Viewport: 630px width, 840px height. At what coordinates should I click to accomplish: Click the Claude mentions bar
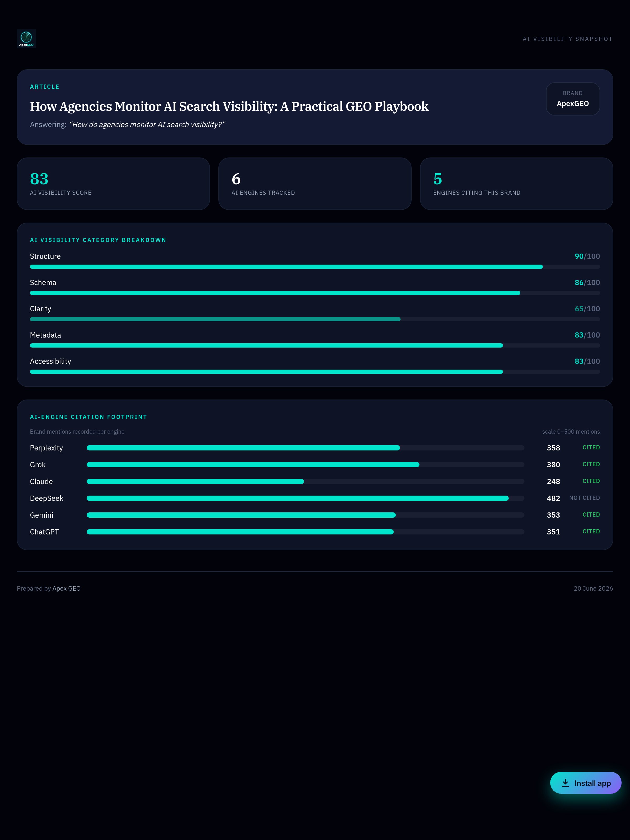click(x=305, y=481)
